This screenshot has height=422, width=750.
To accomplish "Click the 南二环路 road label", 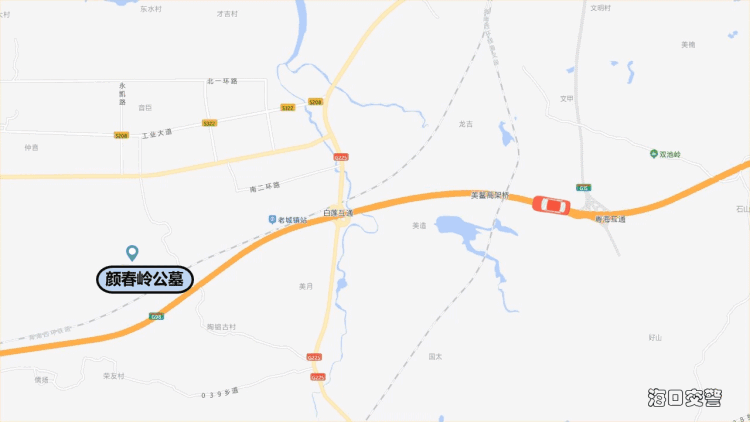I will [265, 187].
